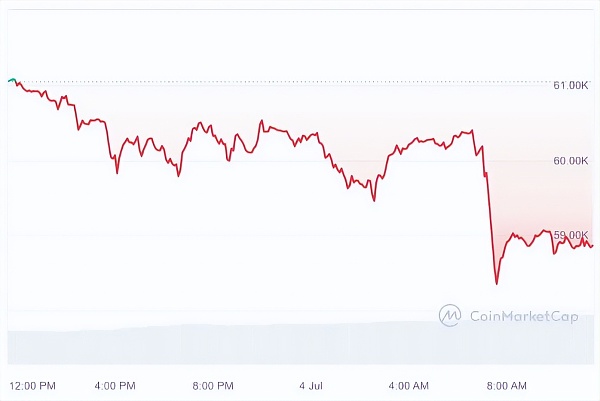Click the price dip just after 4:00 PM

click(x=117, y=173)
